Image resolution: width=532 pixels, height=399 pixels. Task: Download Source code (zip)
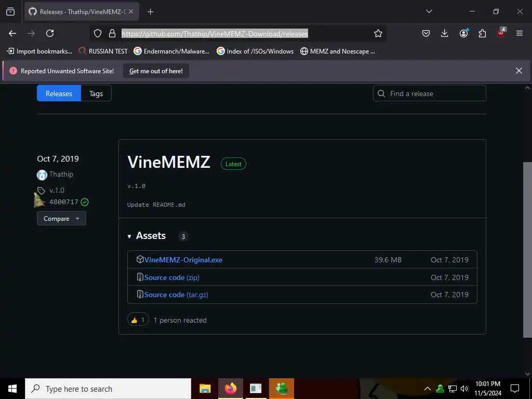(171, 277)
